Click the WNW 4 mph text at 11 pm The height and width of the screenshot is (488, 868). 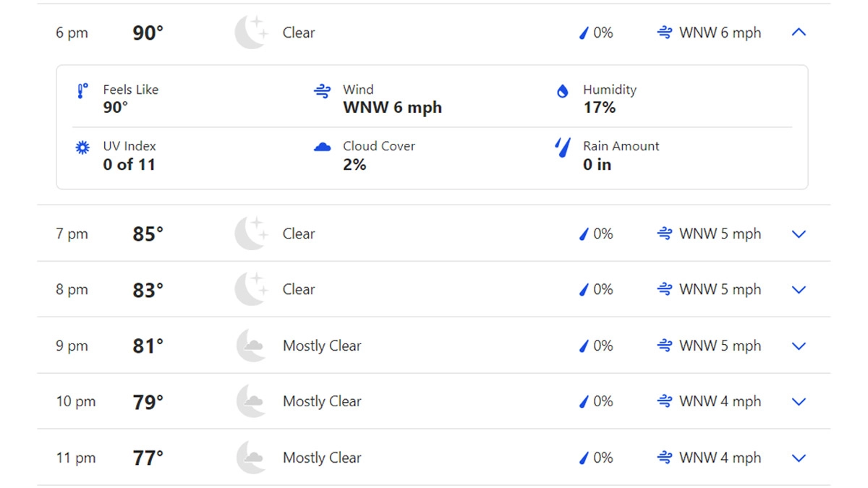point(720,458)
